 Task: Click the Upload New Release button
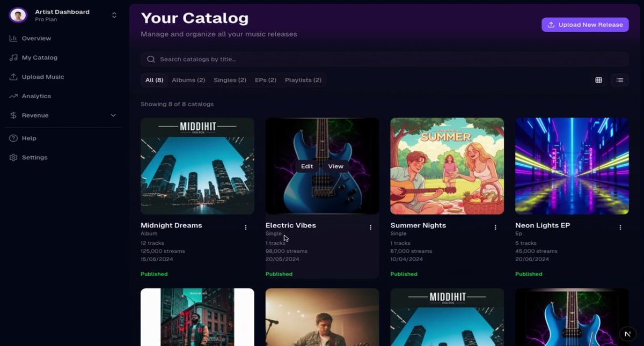point(585,25)
